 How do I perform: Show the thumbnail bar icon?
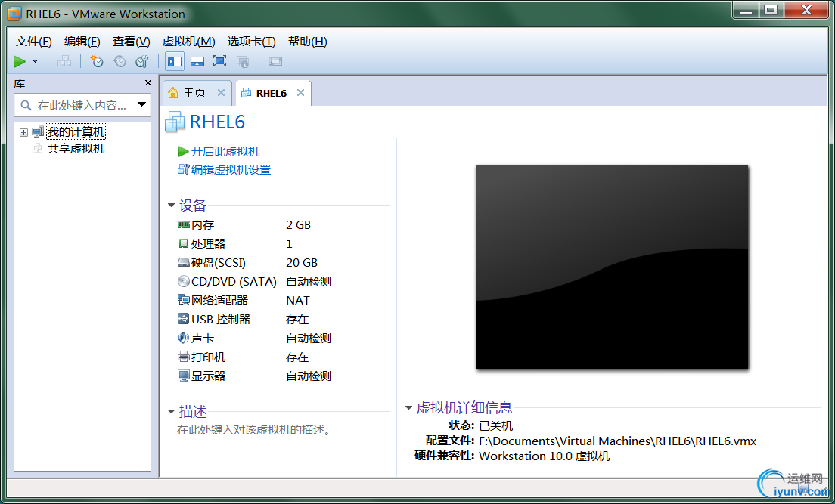(197, 61)
